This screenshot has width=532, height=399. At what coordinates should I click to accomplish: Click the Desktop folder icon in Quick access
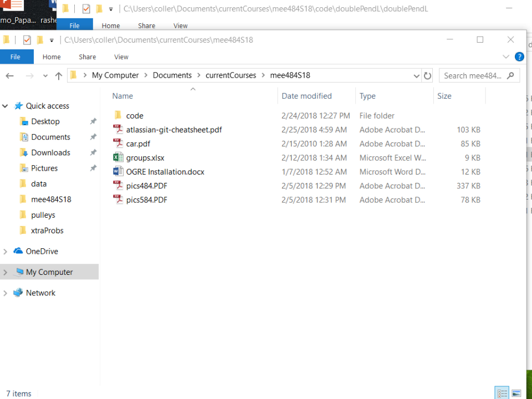click(x=23, y=121)
